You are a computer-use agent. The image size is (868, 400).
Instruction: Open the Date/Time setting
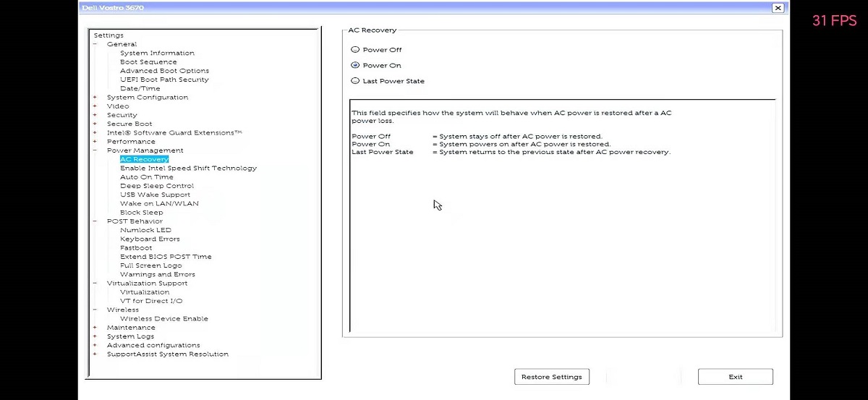click(140, 88)
